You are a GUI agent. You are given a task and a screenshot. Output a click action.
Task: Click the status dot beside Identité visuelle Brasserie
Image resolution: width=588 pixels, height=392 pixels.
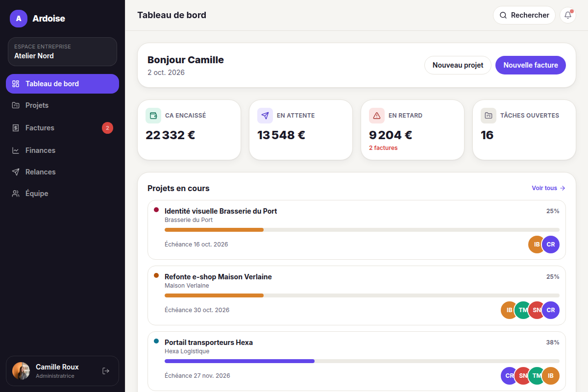pos(156,210)
